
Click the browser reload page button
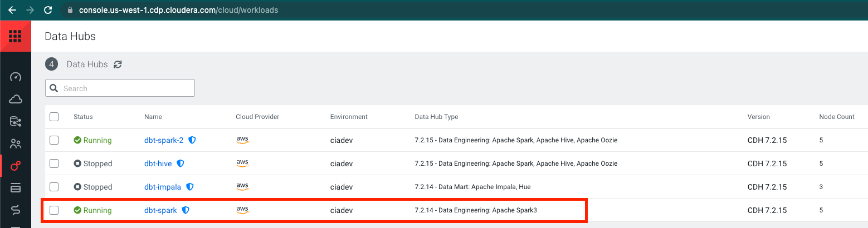click(x=48, y=10)
